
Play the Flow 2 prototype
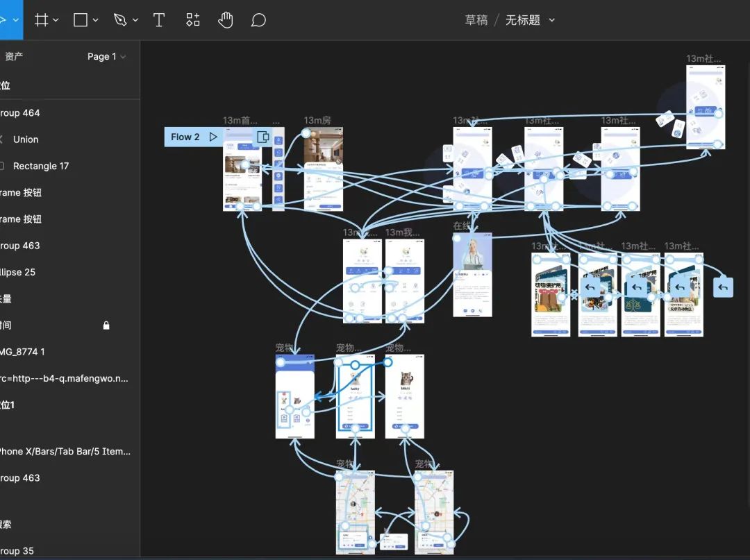pos(213,137)
